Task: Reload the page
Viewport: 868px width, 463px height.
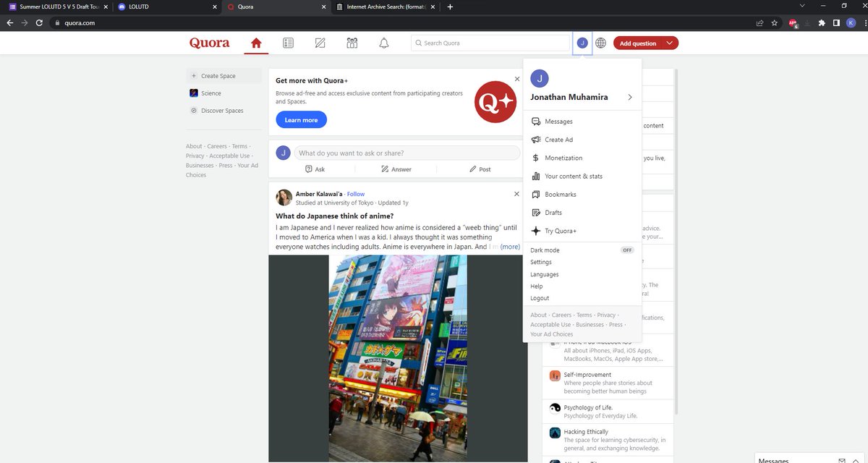Action: (39, 22)
